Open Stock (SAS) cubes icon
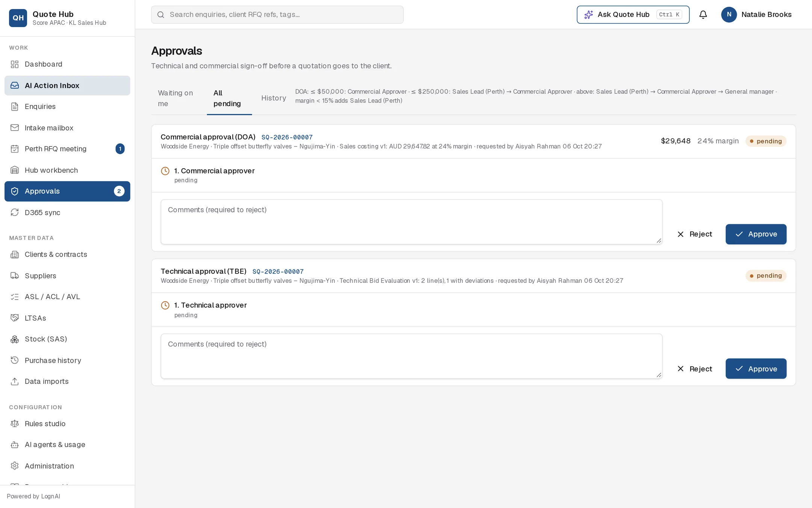The image size is (812, 508). click(15, 339)
